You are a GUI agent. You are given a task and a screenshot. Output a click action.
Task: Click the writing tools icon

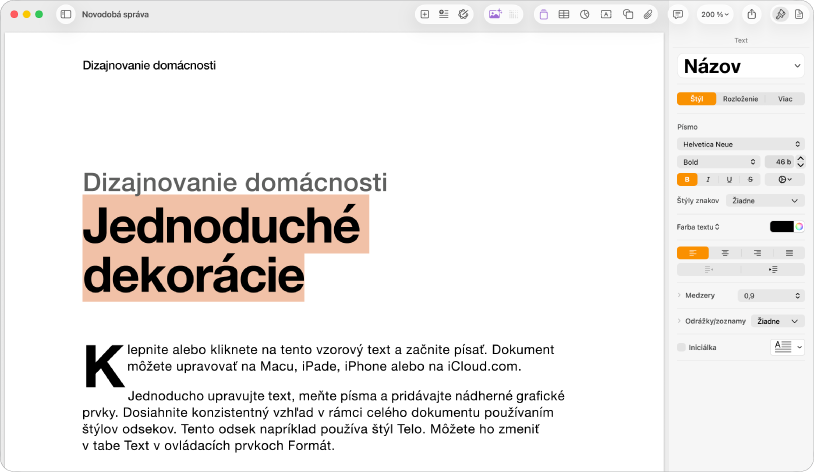coord(463,15)
